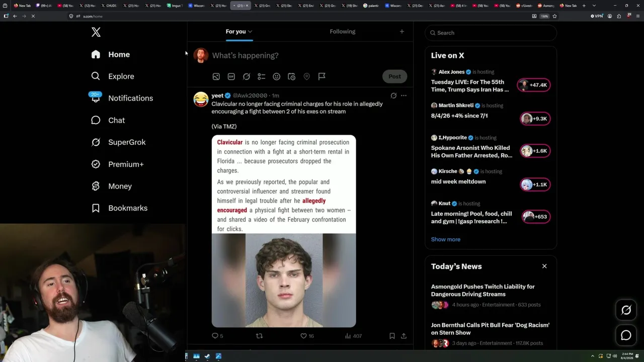Add media image to the post
Image resolution: width=644 pixels, height=362 pixels.
click(216, 76)
